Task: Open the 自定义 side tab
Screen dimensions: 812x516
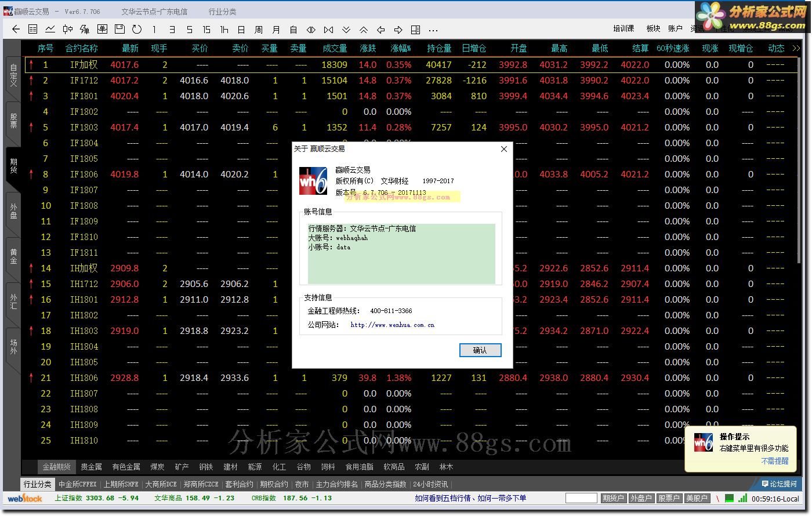Action: click(x=13, y=77)
